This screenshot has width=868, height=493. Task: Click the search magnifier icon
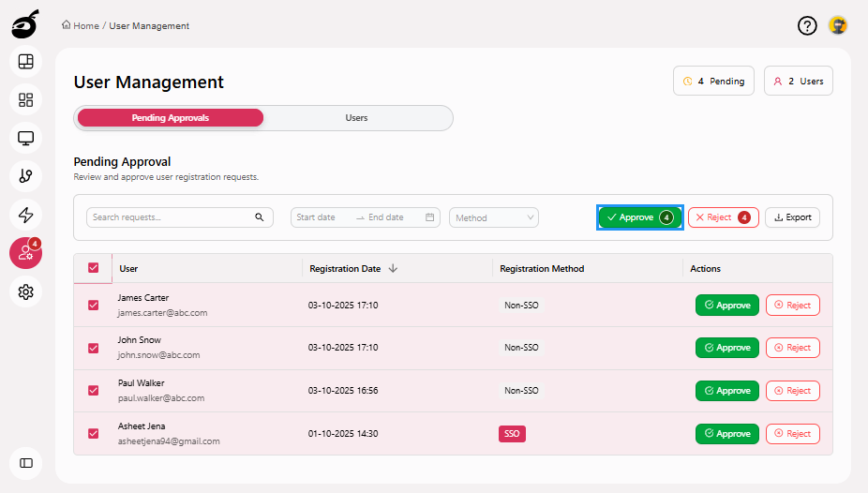click(x=259, y=217)
